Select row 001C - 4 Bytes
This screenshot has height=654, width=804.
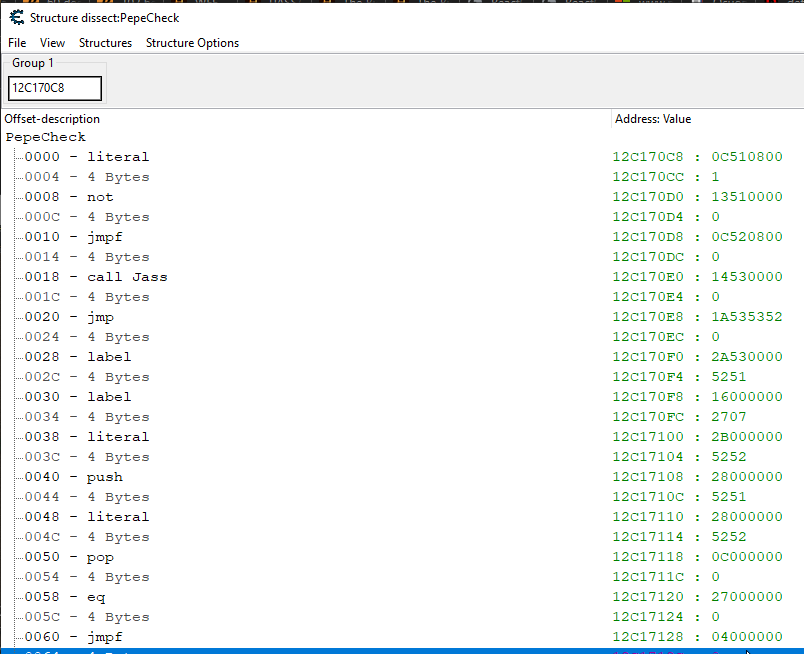(x=87, y=297)
